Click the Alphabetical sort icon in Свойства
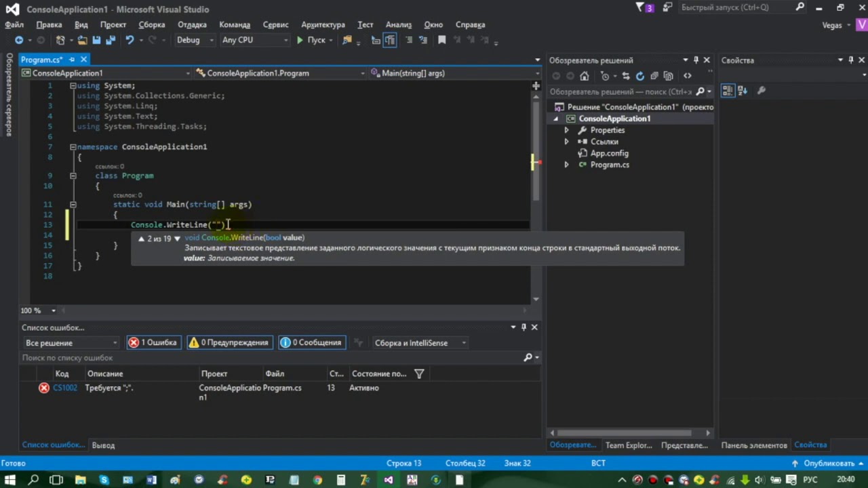The height and width of the screenshot is (488, 868). (743, 90)
